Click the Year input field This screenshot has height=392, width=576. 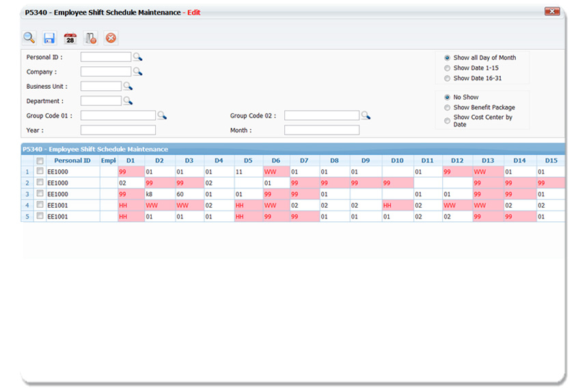click(118, 130)
